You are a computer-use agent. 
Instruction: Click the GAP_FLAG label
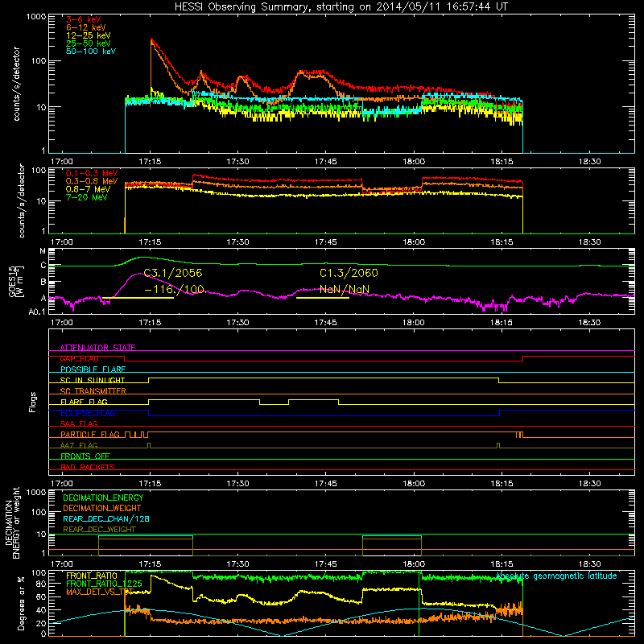79,358
